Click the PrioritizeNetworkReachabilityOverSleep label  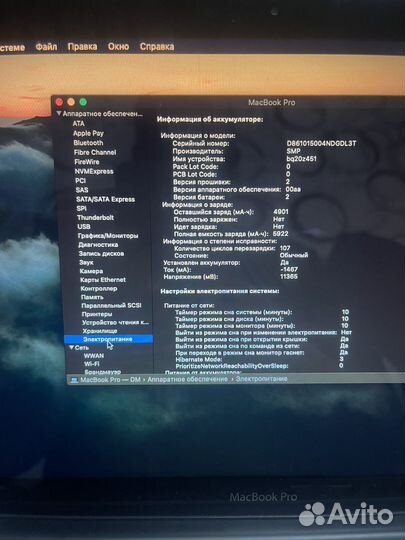pos(232,366)
